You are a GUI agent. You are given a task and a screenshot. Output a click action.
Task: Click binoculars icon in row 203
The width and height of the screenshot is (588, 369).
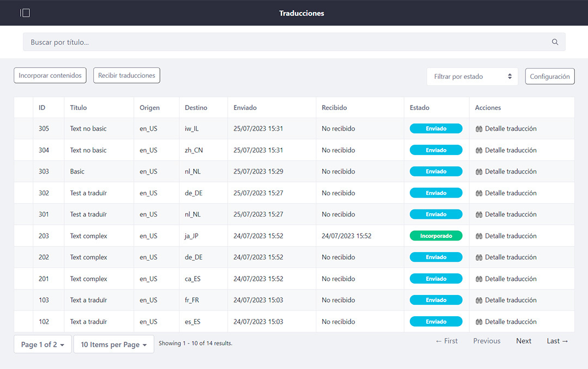pos(479,236)
